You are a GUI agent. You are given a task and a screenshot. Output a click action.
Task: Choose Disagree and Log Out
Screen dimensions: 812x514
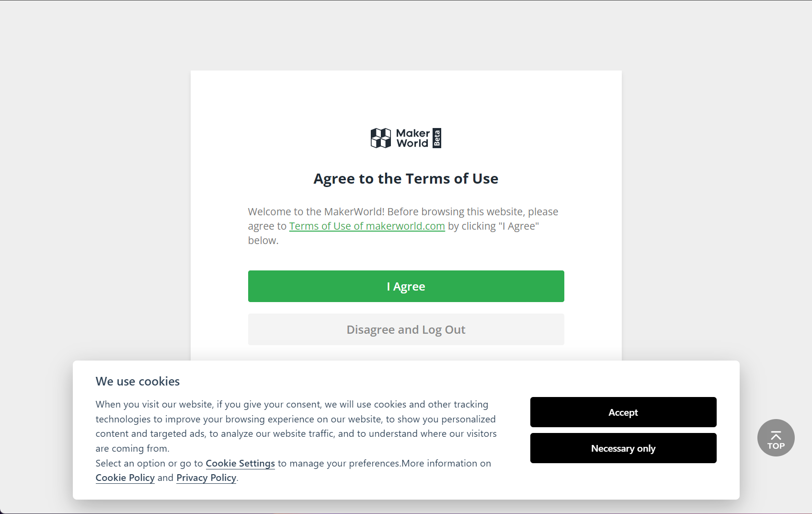406,329
